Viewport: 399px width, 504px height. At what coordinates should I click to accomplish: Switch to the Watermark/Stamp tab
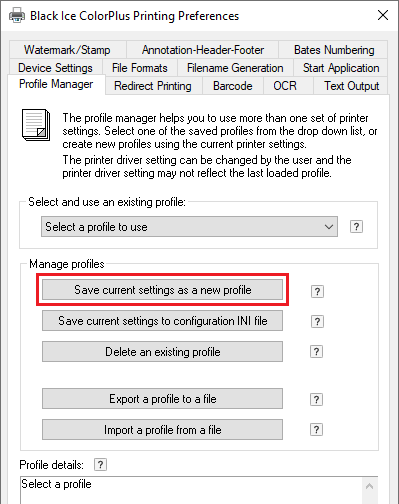click(x=67, y=50)
